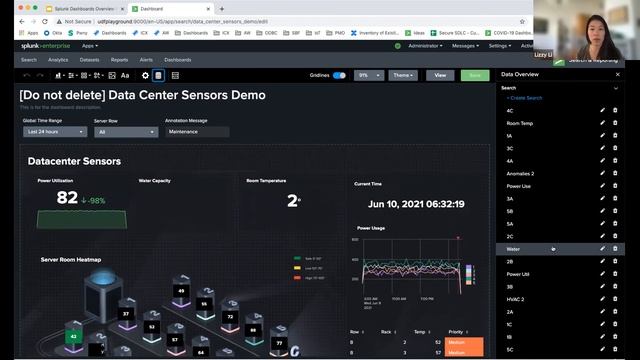Image resolution: width=640 pixels, height=360 pixels.
Task: Edit the Anomalies 2 search
Action: (x=602, y=173)
